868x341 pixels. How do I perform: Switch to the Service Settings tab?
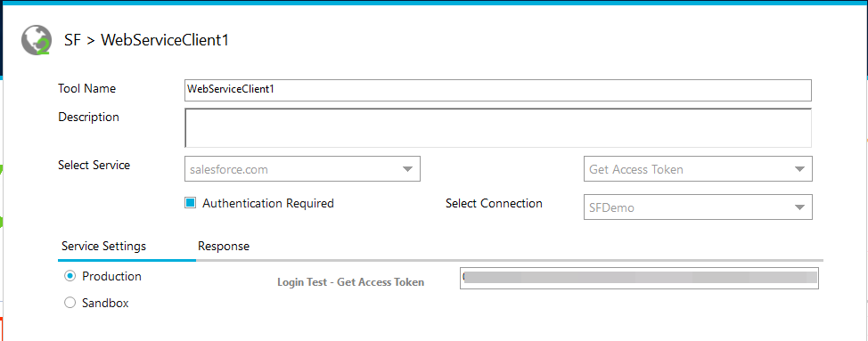pos(103,246)
